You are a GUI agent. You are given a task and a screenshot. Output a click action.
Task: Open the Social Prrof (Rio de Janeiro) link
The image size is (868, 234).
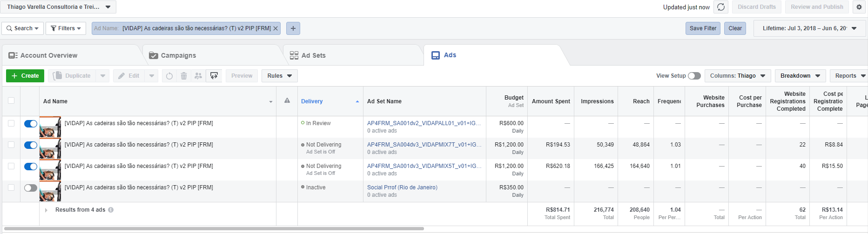point(402,187)
